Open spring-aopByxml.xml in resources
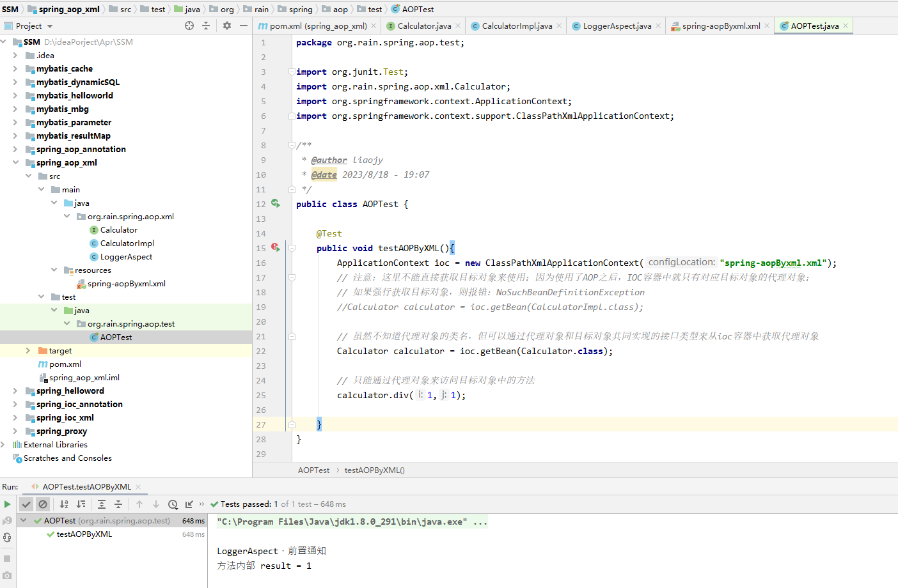This screenshot has height=588, width=898. pos(126,284)
